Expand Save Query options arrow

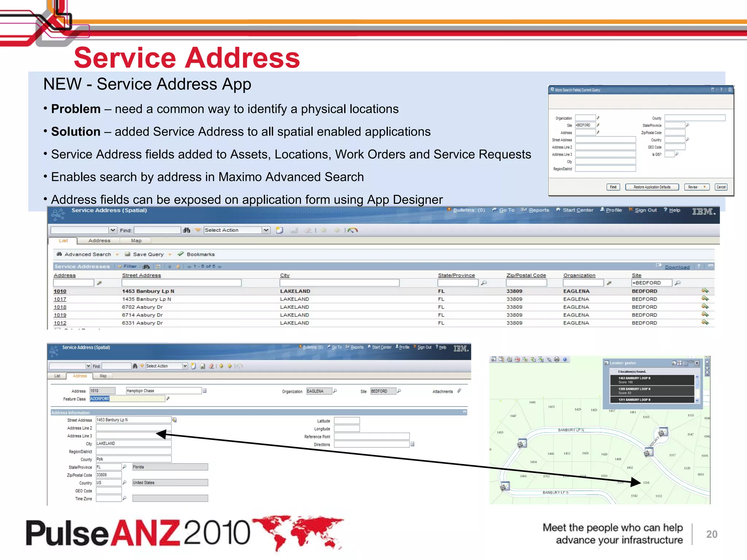pos(170,254)
